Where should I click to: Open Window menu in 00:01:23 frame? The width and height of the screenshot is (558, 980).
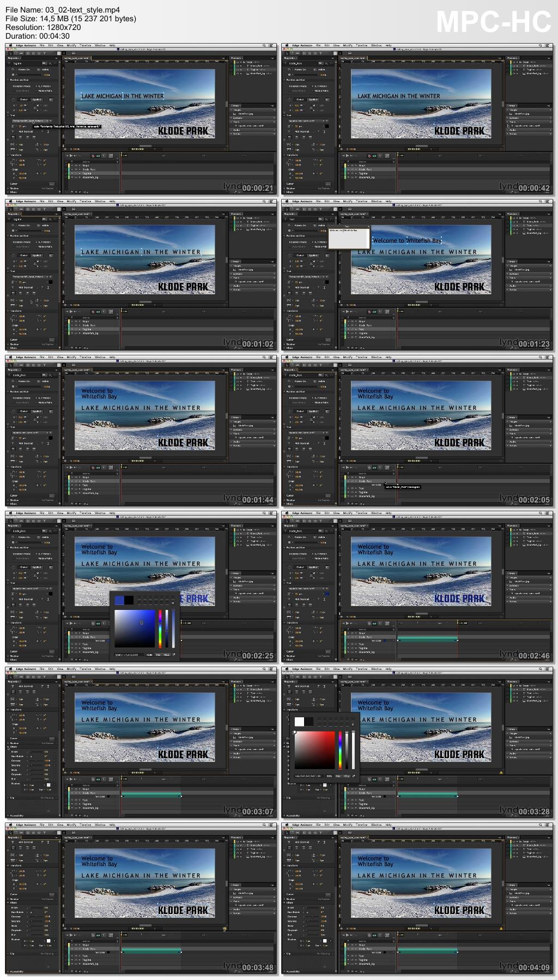pos(376,201)
